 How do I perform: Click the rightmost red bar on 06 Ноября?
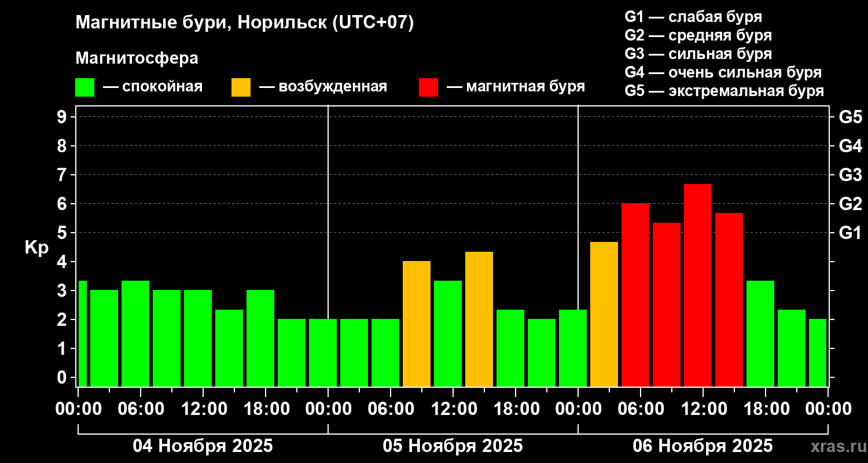pos(729,300)
